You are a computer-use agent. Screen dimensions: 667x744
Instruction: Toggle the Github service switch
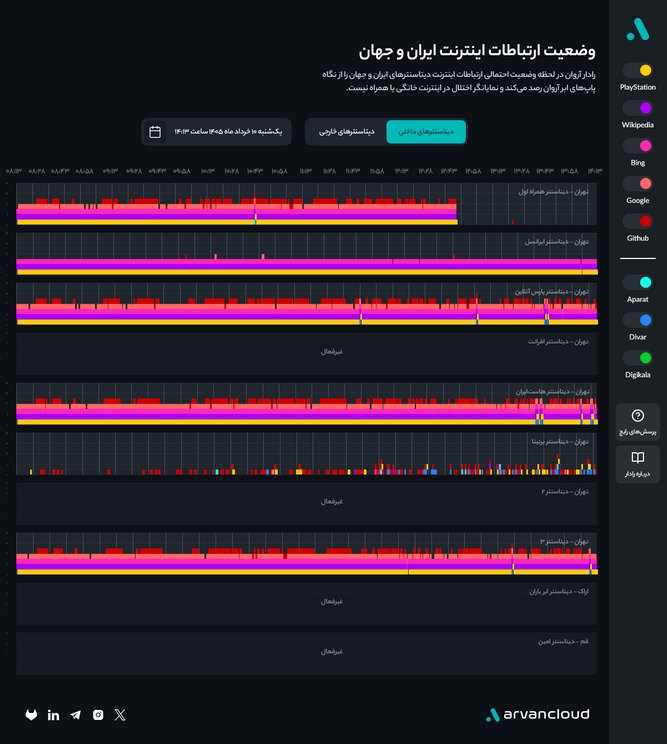pyautogui.click(x=638, y=221)
